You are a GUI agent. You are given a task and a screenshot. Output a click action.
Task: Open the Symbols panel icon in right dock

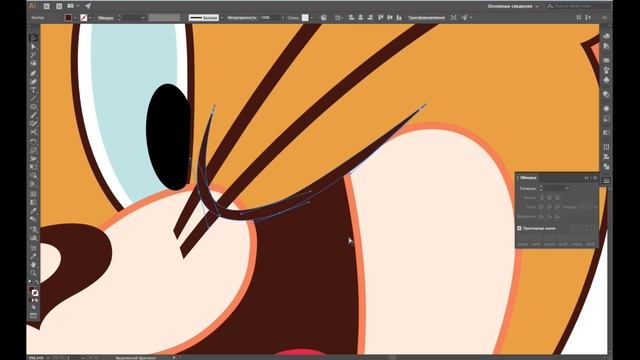pyautogui.click(x=607, y=80)
